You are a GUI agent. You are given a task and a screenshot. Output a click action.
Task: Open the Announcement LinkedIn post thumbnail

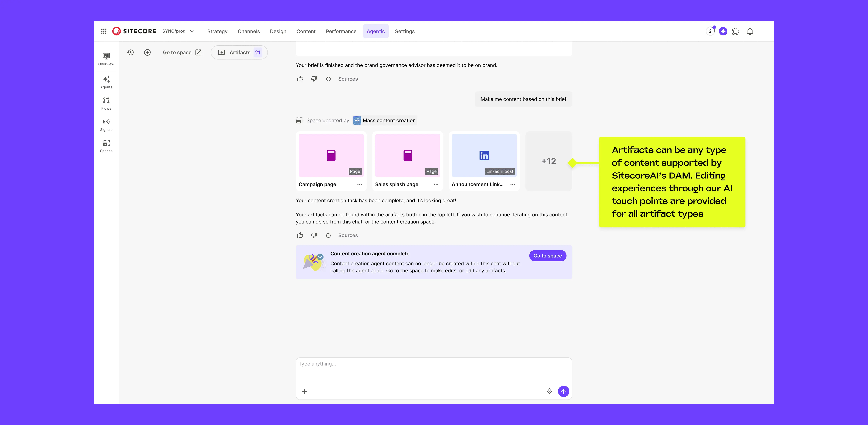(x=484, y=155)
